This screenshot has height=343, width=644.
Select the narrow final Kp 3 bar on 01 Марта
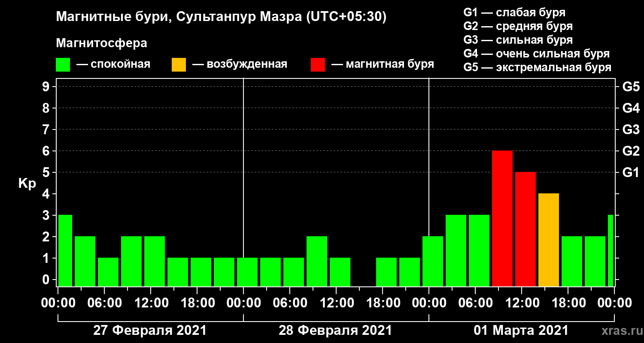611,251
